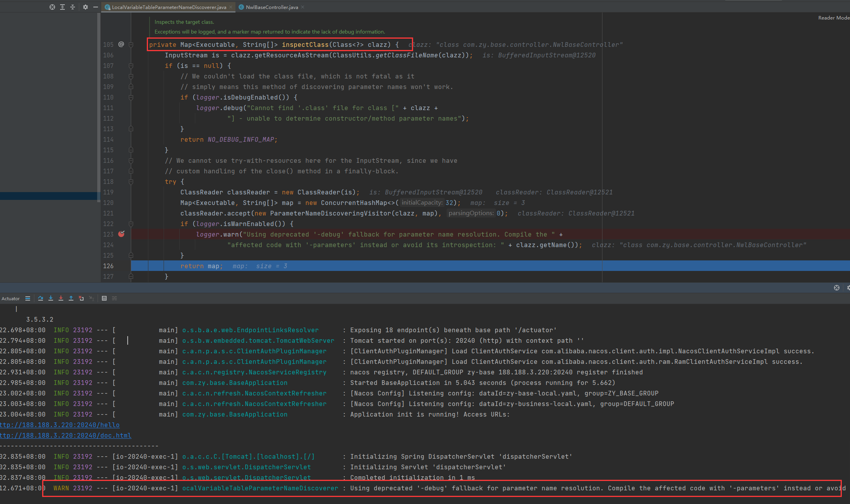Click the first DispatcherServlet logger name in console
The image size is (850, 504).
pyautogui.click(x=246, y=467)
